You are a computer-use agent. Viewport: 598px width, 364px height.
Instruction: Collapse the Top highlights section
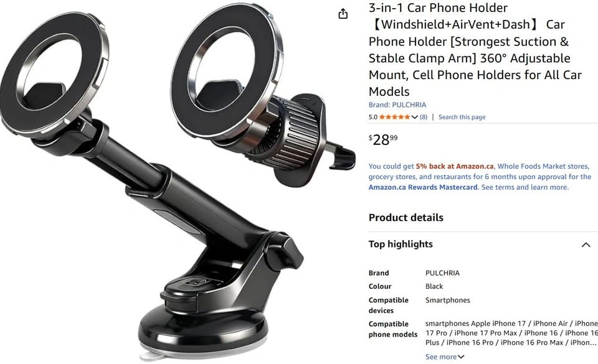click(586, 245)
